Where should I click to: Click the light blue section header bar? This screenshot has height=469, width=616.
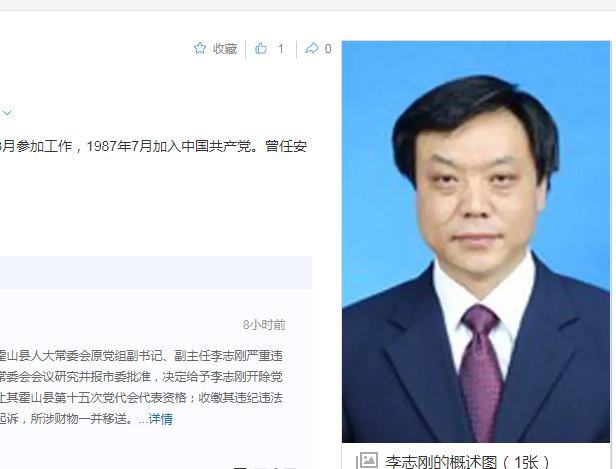point(156,272)
